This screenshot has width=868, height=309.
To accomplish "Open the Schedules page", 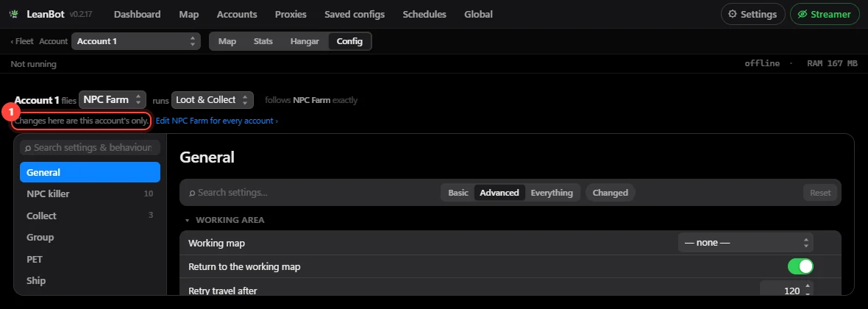I will click(x=424, y=15).
